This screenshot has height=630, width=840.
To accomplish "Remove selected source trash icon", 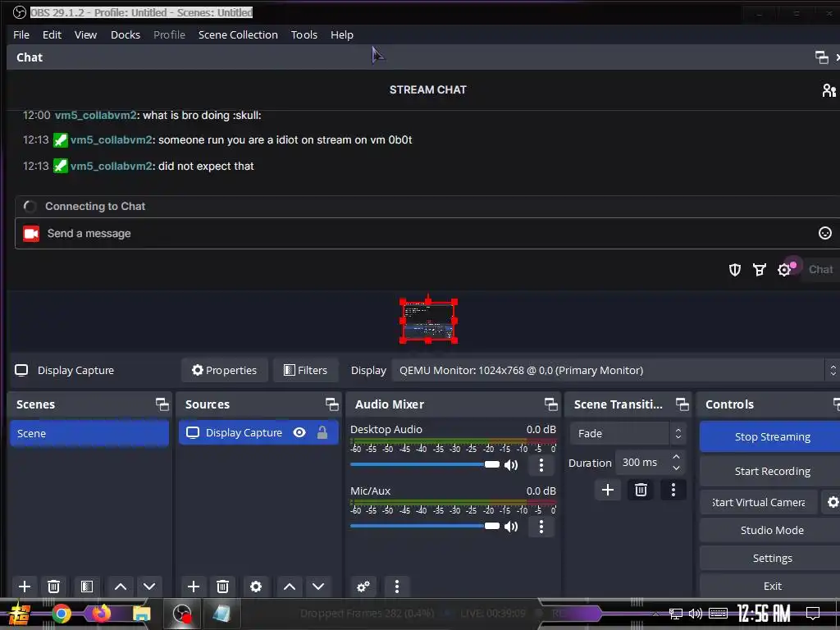I will point(223,587).
